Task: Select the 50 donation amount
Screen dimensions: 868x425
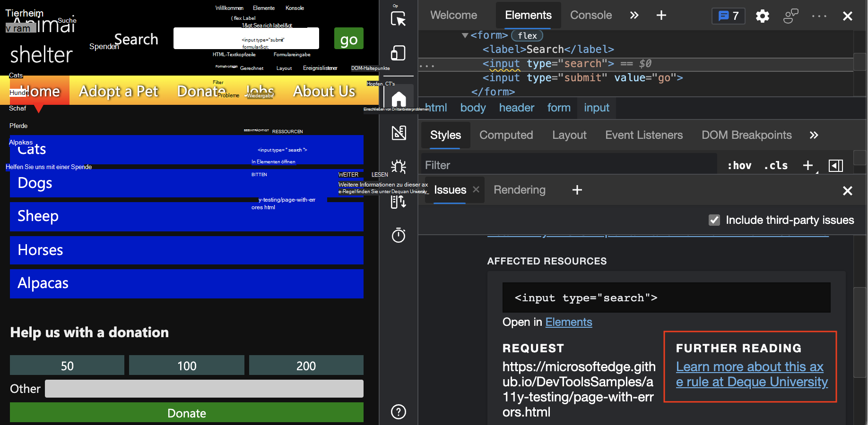Action: click(x=67, y=365)
